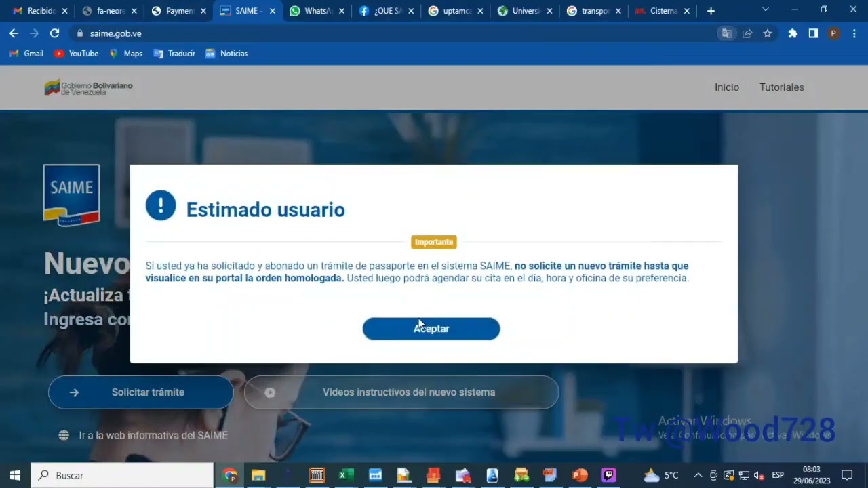Open the Windows Start menu
The height and width of the screenshot is (488, 868).
tap(15, 475)
